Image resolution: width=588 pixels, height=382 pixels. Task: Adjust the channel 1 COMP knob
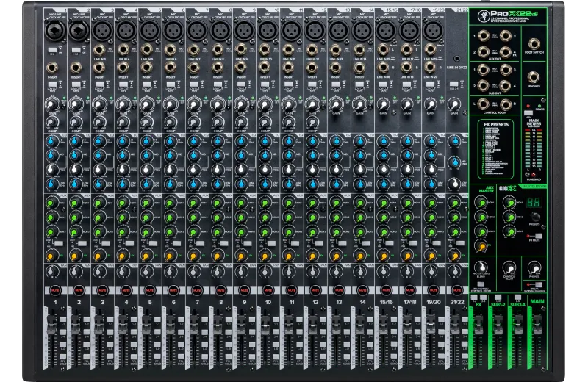point(52,122)
